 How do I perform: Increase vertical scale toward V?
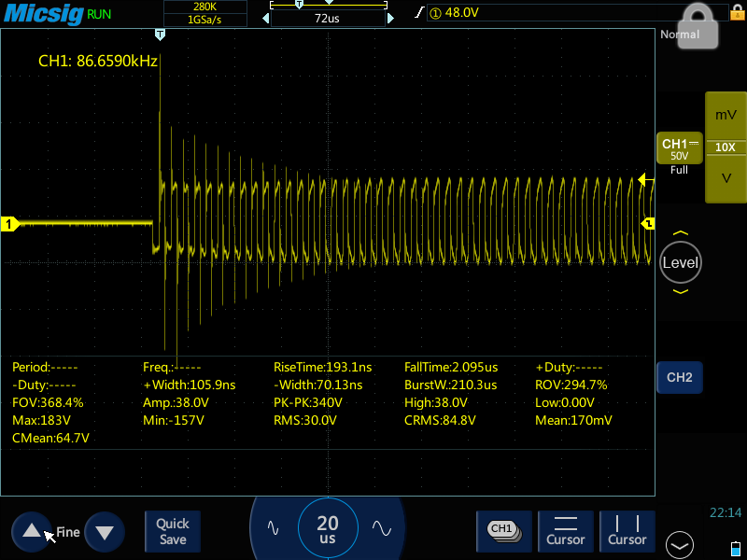(726, 178)
